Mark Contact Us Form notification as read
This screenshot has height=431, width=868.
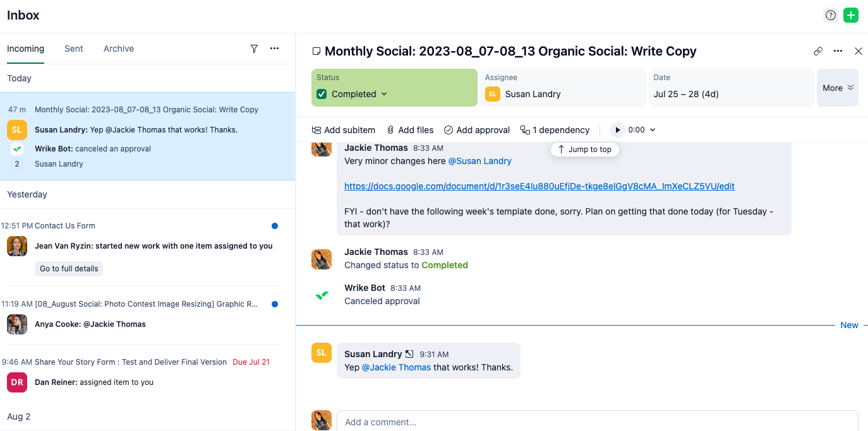coord(274,226)
